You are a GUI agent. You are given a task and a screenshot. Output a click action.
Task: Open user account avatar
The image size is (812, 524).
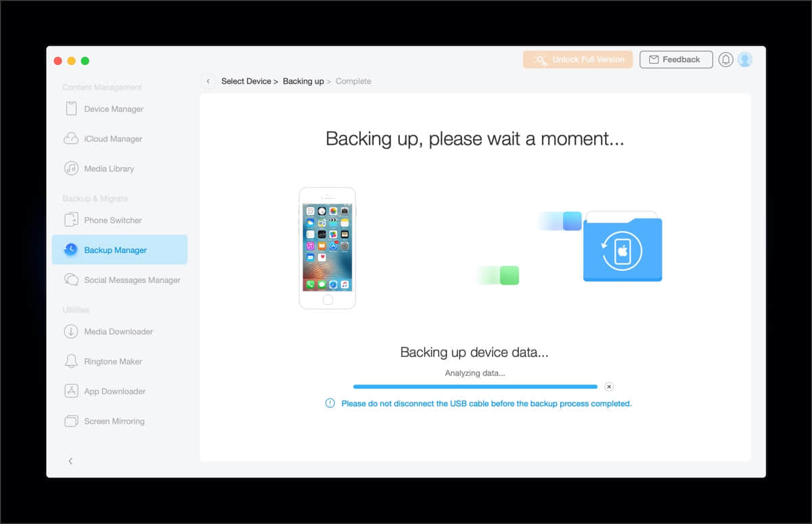(745, 60)
